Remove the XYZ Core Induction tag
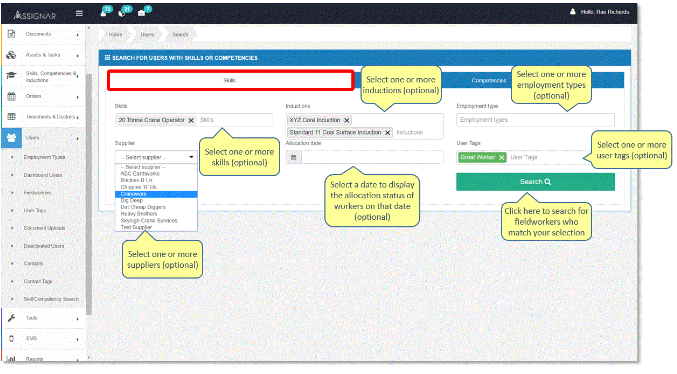 pos(346,120)
